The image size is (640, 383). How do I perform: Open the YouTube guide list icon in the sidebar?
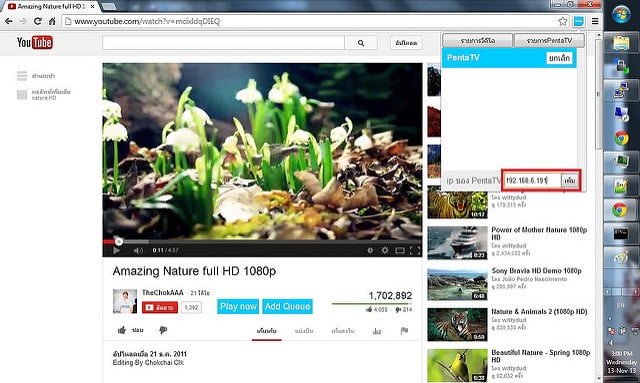(x=22, y=76)
